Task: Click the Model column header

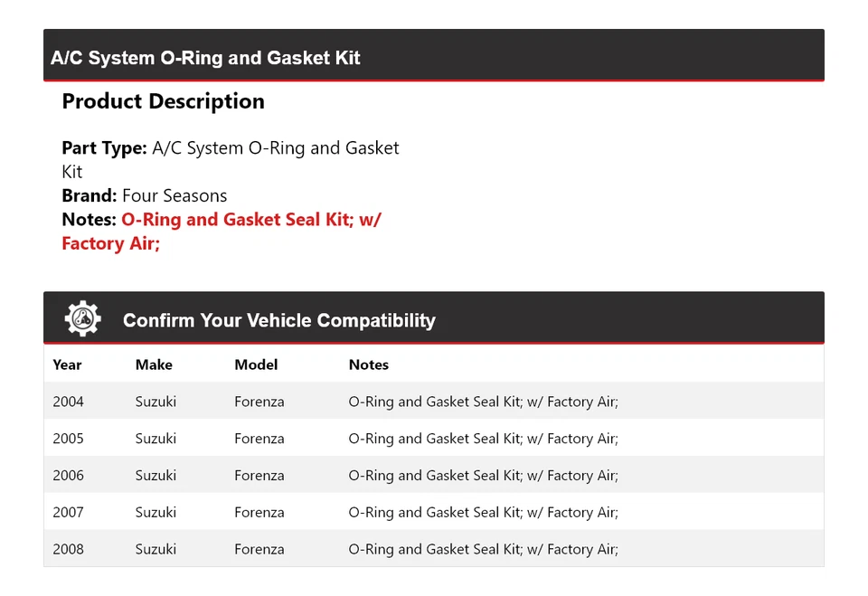Action: coord(256,364)
